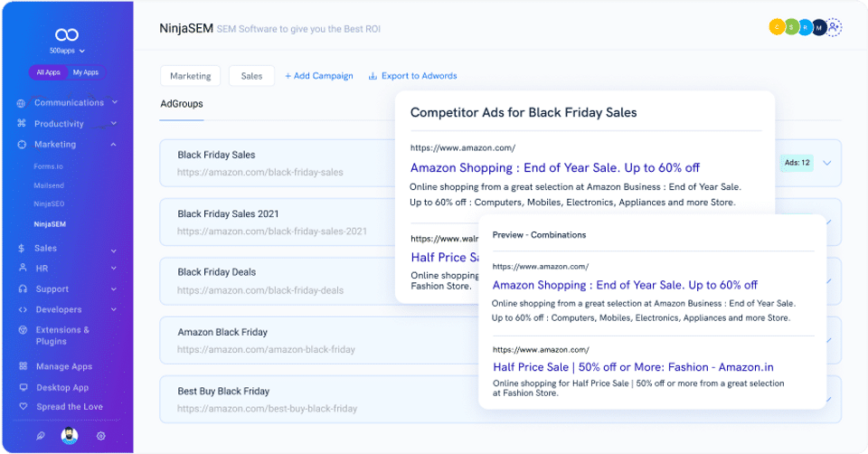868x454 pixels.
Task: Click the black-friday-sales-2021 URL
Action: coord(272,232)
